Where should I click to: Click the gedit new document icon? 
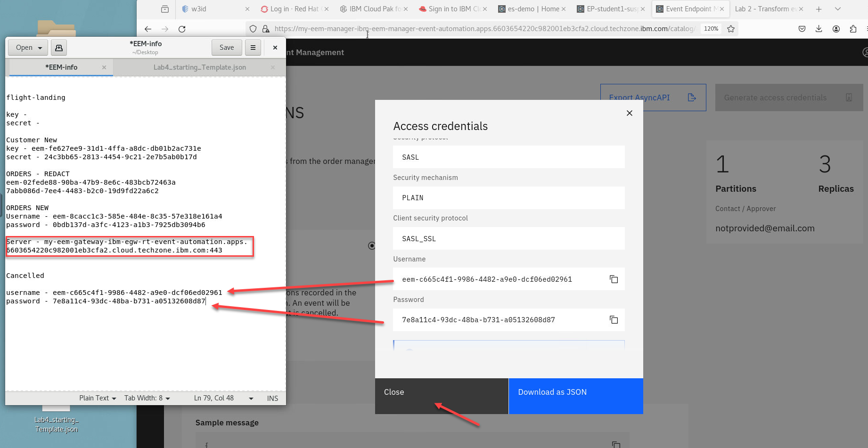click(59, 48)
